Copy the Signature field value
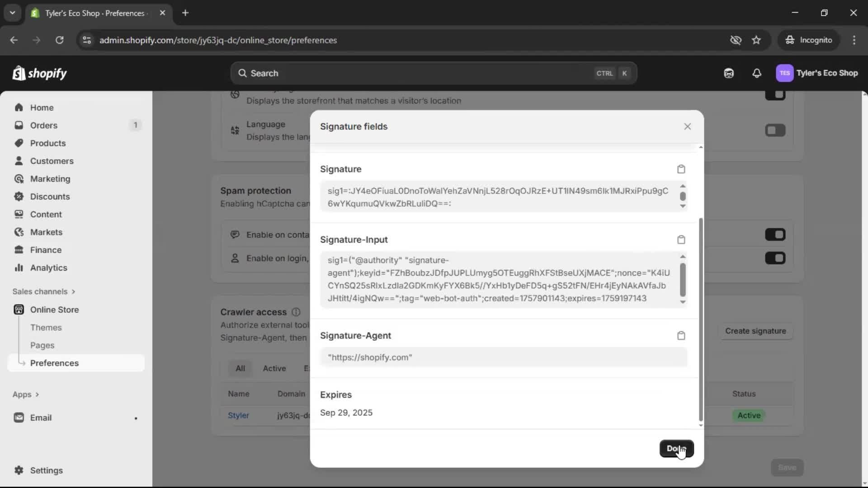This screenshot has height=488, width=868. [681, 169]
